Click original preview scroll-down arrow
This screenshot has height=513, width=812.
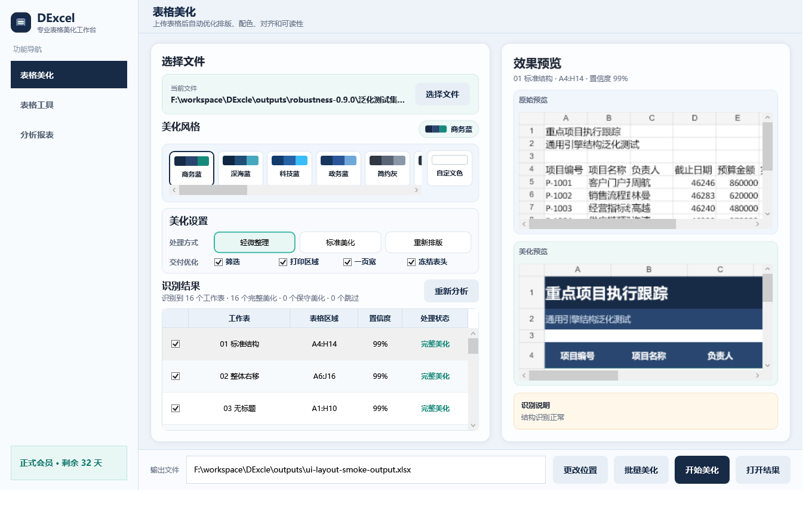(x=768, y=214)
